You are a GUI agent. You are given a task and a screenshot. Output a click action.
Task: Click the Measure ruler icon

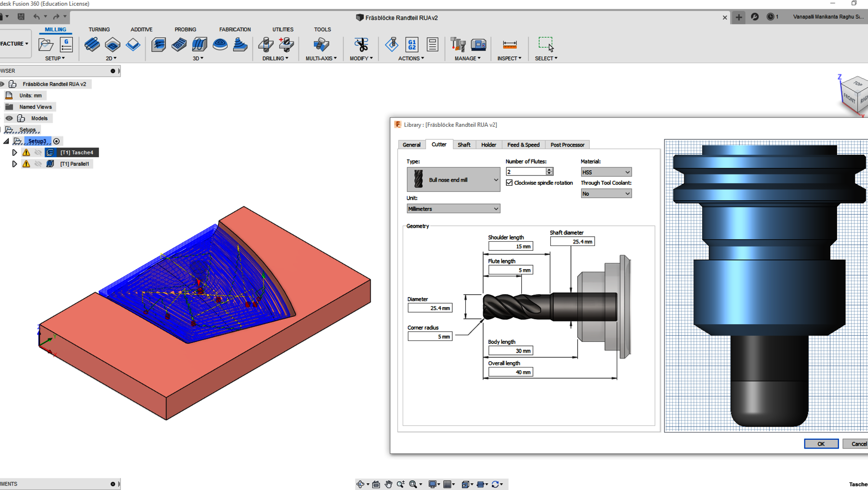tap(510, 45)
